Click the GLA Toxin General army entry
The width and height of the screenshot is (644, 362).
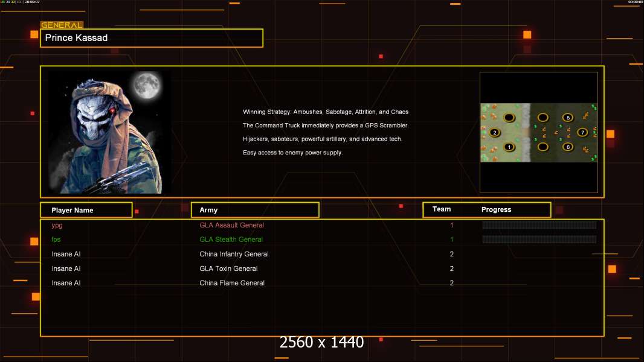coord(228,268)
